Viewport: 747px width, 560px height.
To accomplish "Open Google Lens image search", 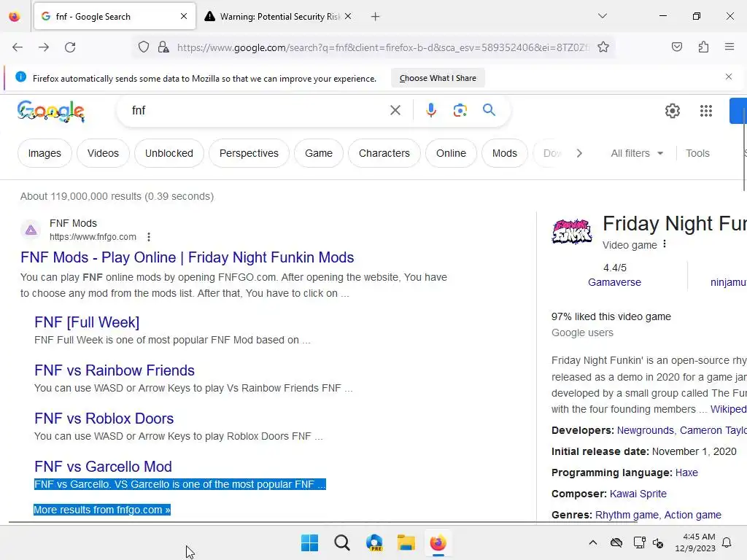I will 460,111.
